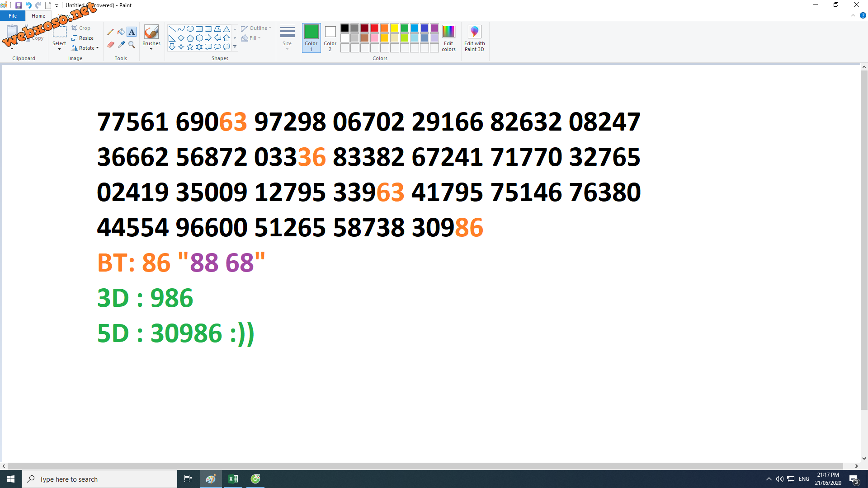Collapse the ribbon with the chevron
The image size is (868, 488).
tap(853, 15)
